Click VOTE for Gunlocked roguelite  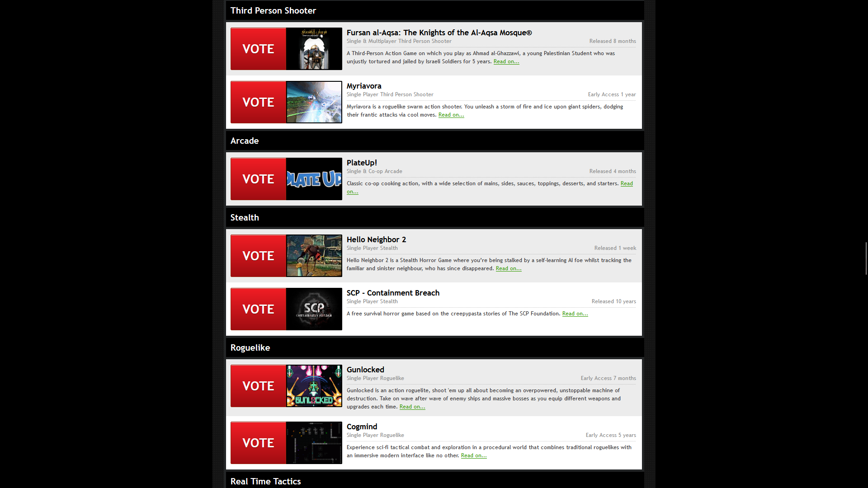click(x=259, y=385)
